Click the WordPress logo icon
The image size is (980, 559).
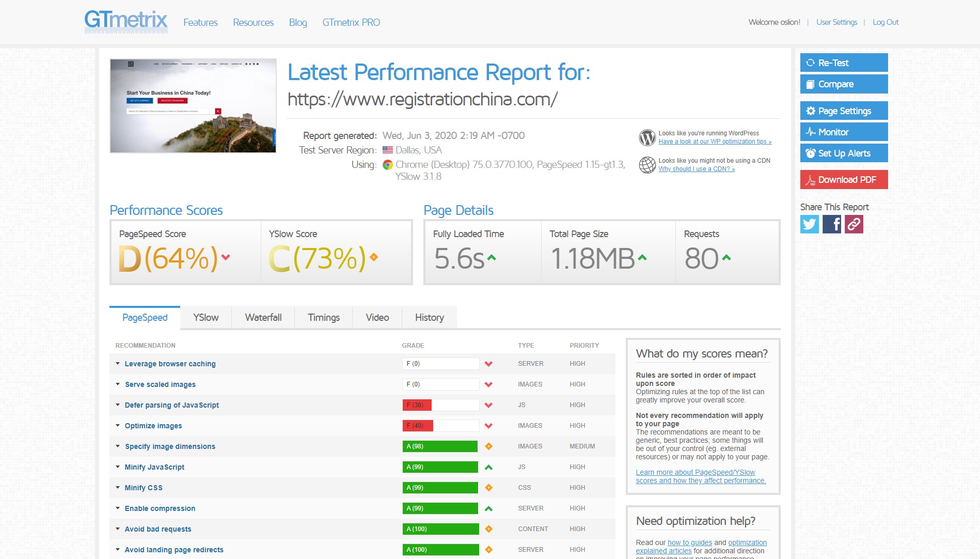(647, 137)
